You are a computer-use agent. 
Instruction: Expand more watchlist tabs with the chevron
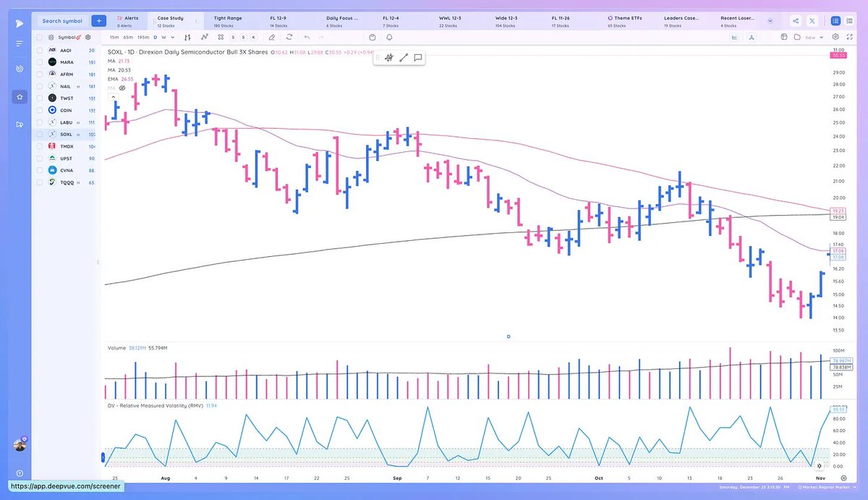[770, 21]
